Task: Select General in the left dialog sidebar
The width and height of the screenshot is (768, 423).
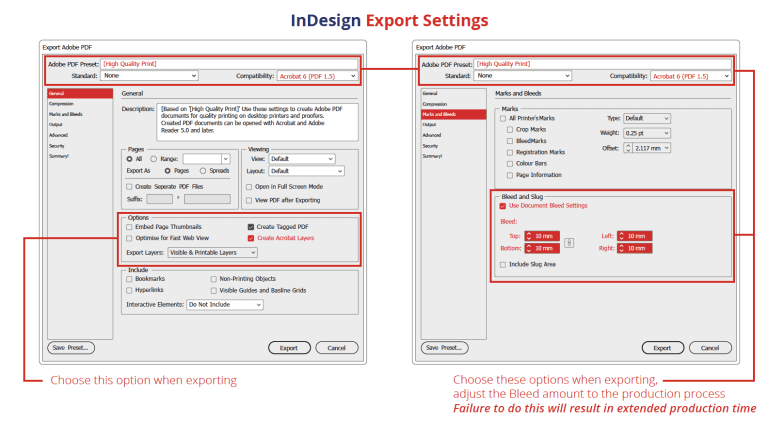Action: 80,93
